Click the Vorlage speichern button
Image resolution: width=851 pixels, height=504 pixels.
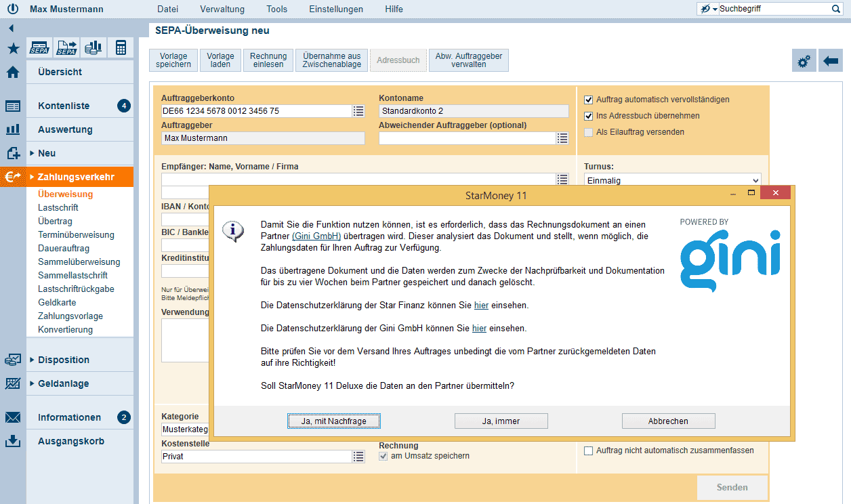[x=173, y=60]
